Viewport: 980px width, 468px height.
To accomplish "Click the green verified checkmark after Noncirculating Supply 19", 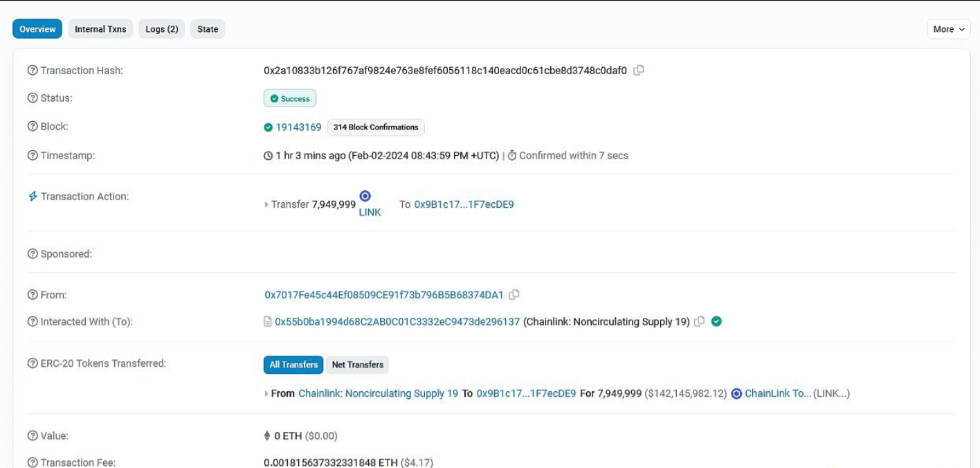I will click(x=717, y=321).
